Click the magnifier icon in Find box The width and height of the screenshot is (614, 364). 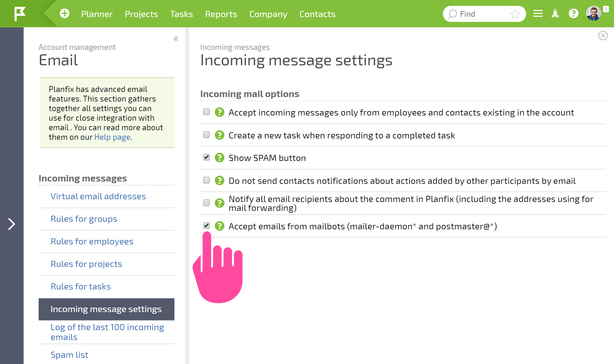453,14
